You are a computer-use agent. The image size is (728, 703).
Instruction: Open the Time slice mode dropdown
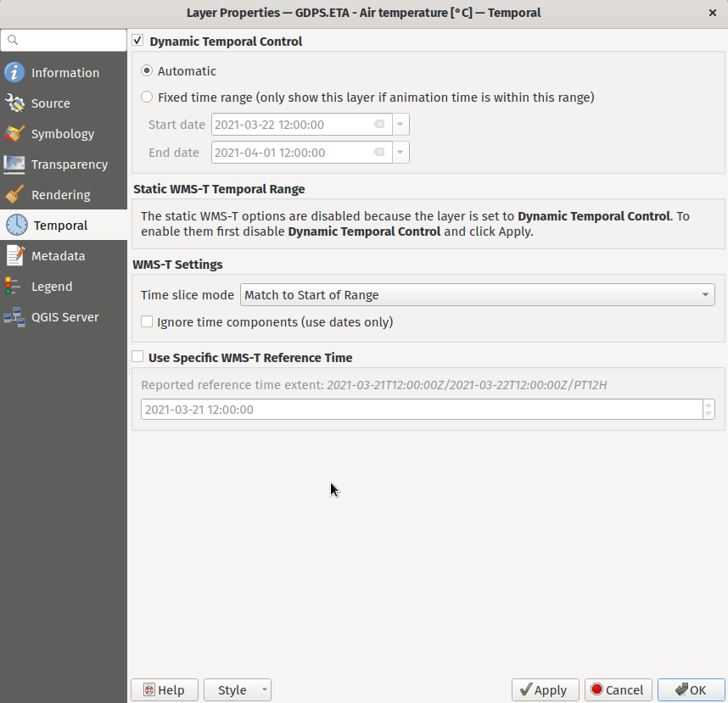point(477,295)
